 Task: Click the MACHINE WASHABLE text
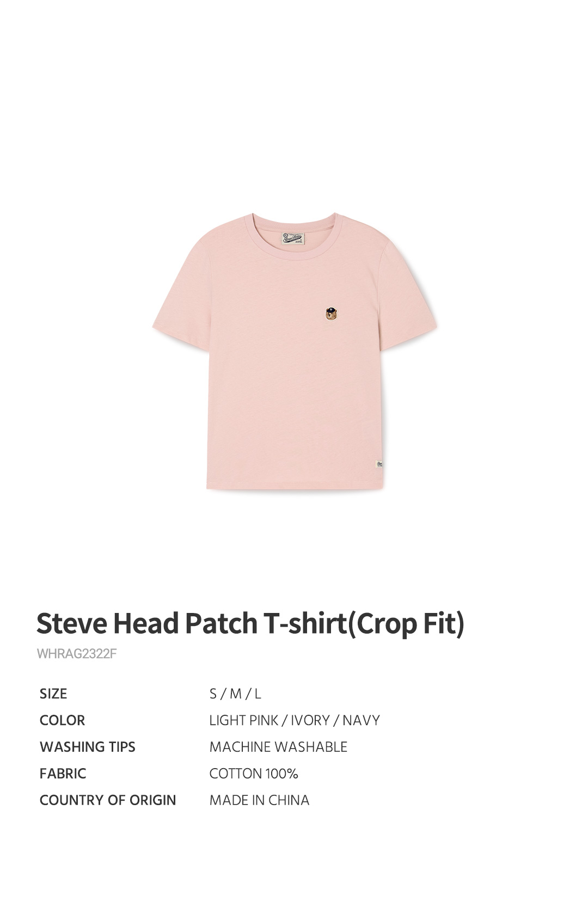pyautogui.click(x=278, y=747)
